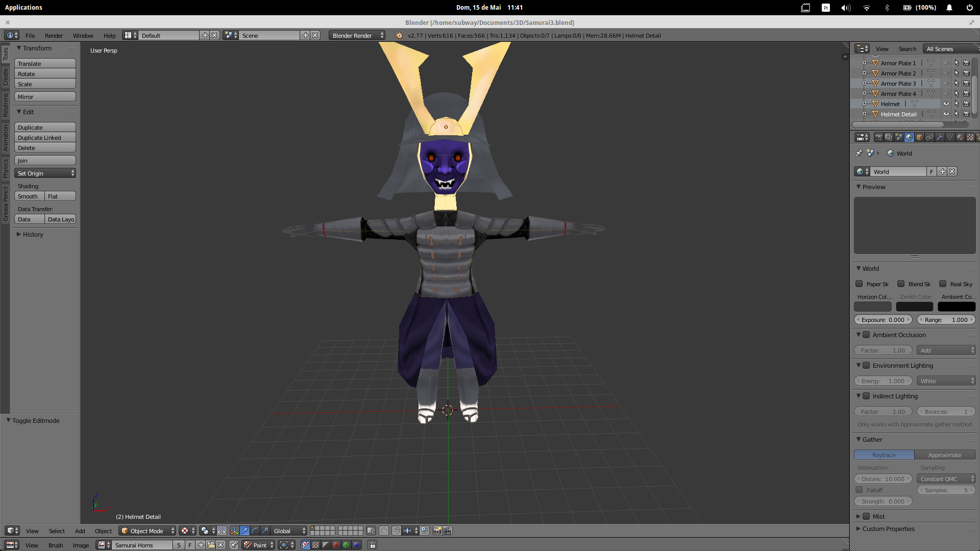This screenshot has width=980, height=551.
Task: Open the Object properties cube icon
Action: [919, 137]
